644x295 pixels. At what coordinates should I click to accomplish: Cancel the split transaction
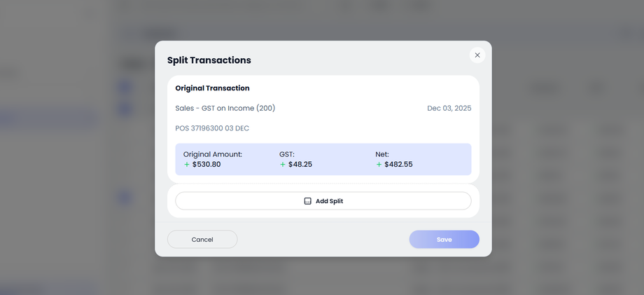tap(202, 240)
